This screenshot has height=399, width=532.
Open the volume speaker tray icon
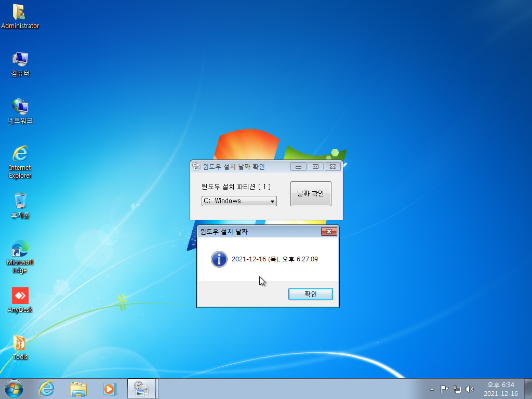pyautogui.click(x=470, y=389)
